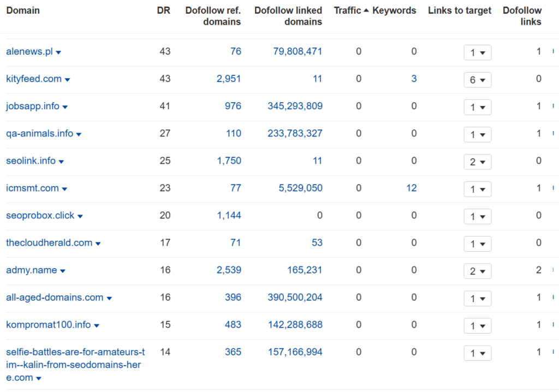Open linked domains count 157,166,994
559x392 pixels.
(x=295, y=352)
